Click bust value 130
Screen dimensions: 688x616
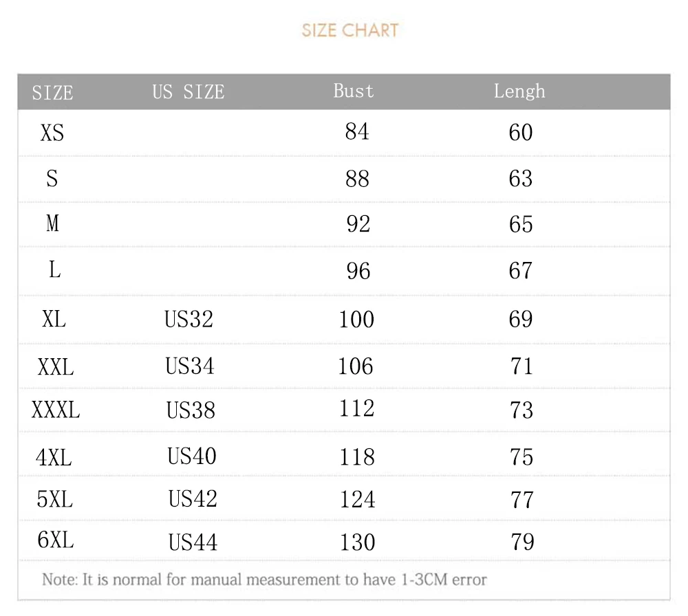click(358, 543)
